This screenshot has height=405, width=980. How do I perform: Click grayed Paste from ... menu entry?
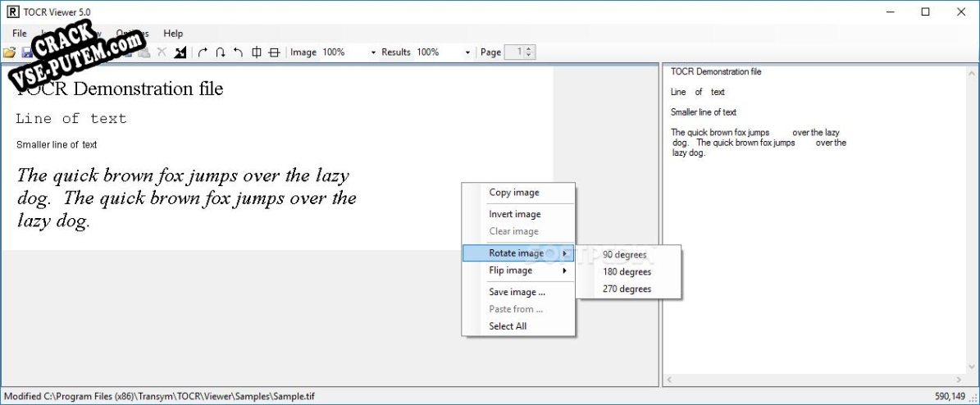pos(518,309)
